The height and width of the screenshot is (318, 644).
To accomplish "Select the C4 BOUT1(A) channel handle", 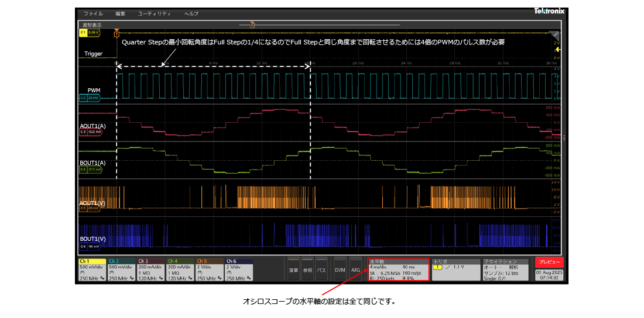I will pyautogui.click(x=91, y=170).
